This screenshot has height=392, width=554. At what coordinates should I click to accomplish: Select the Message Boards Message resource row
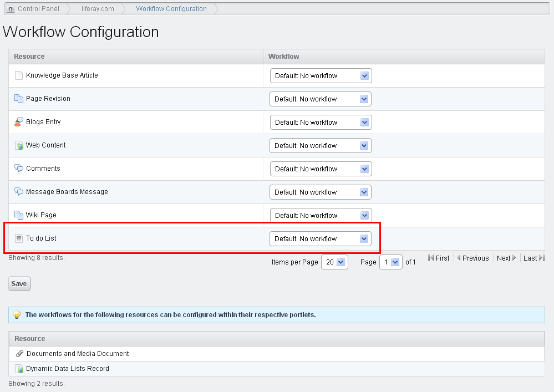(x=277, y=192)
